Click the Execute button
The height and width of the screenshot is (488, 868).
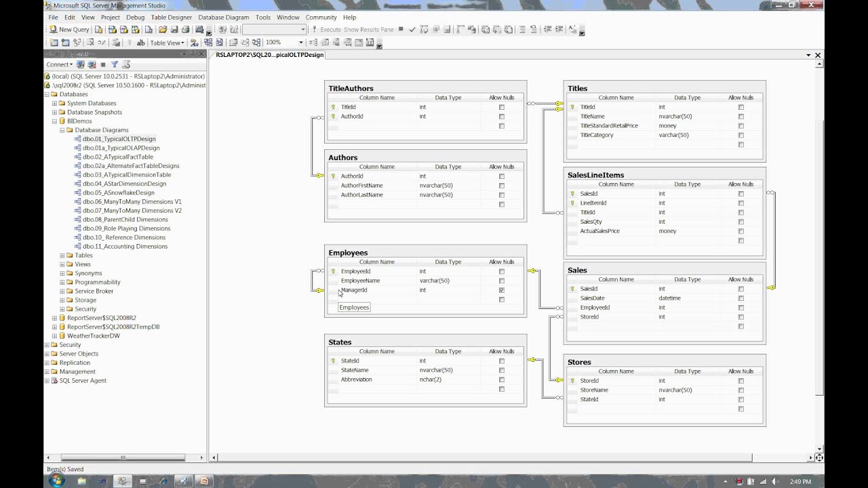tap(326, 30)
